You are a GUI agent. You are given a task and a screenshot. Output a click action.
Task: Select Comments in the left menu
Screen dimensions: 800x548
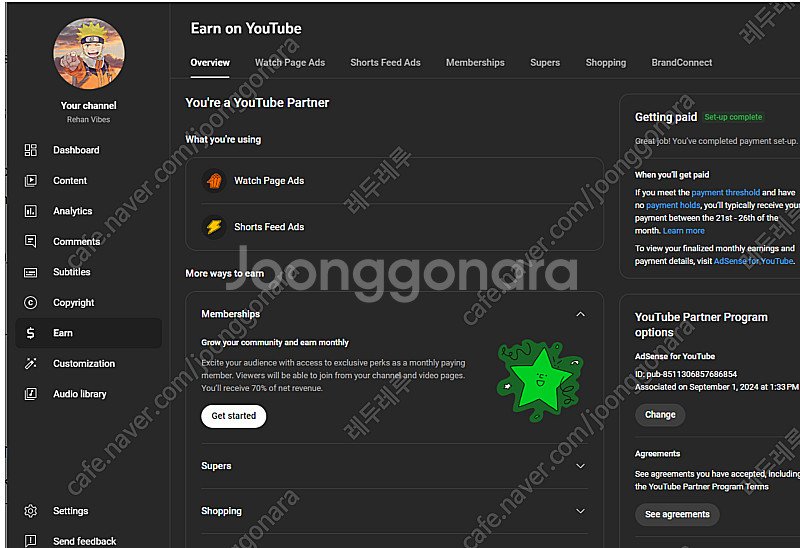tap(89, 241)
